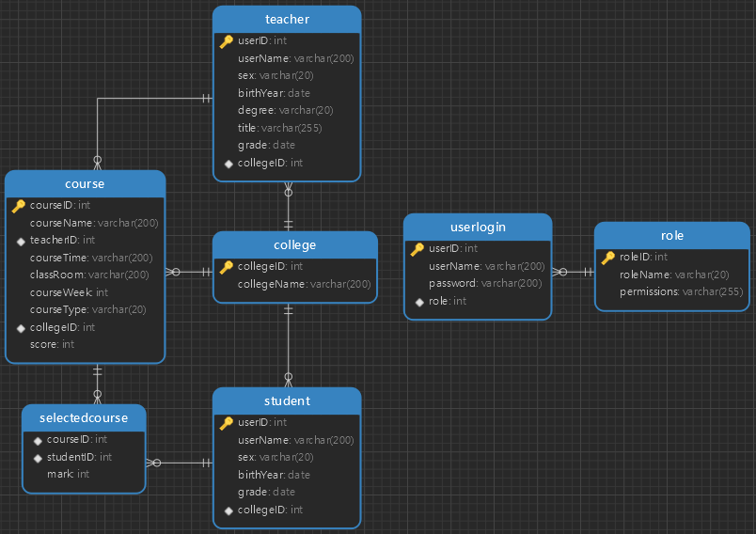Viewport: 756px width, 534px height.
Task: Click the courseName: varchar(200) field
Action: 94,223
